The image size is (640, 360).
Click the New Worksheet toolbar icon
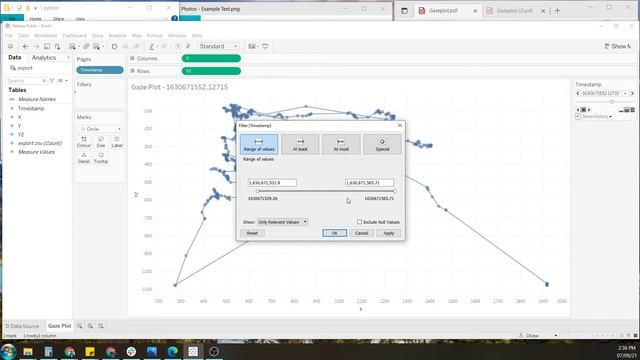click(x=72, y=47)
